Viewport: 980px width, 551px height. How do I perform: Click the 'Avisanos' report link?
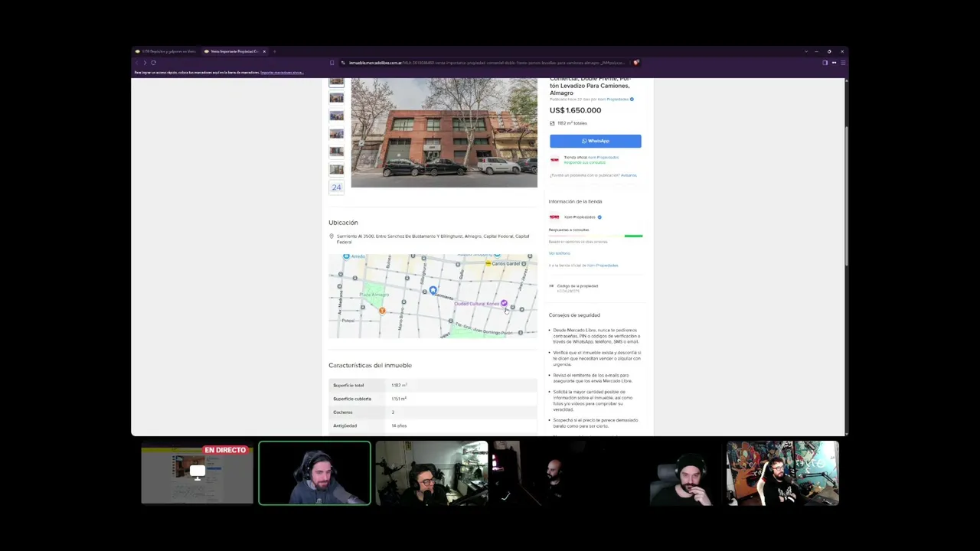click(629, 175)
